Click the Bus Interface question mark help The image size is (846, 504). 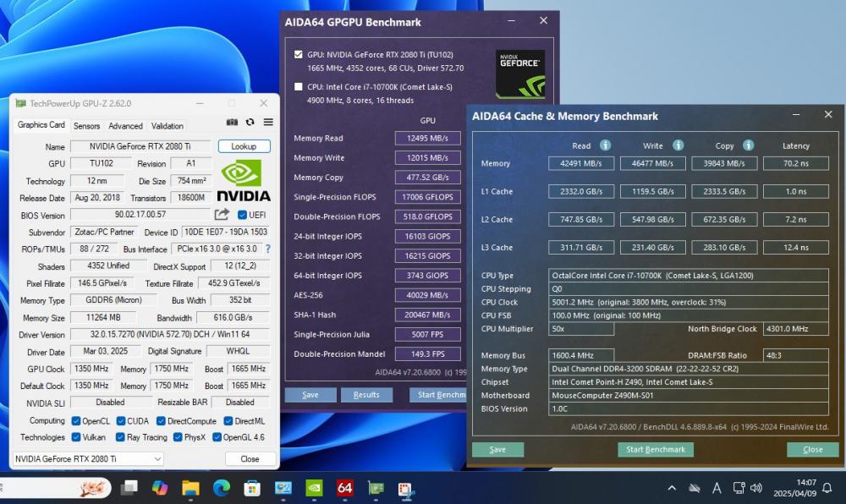268,249
